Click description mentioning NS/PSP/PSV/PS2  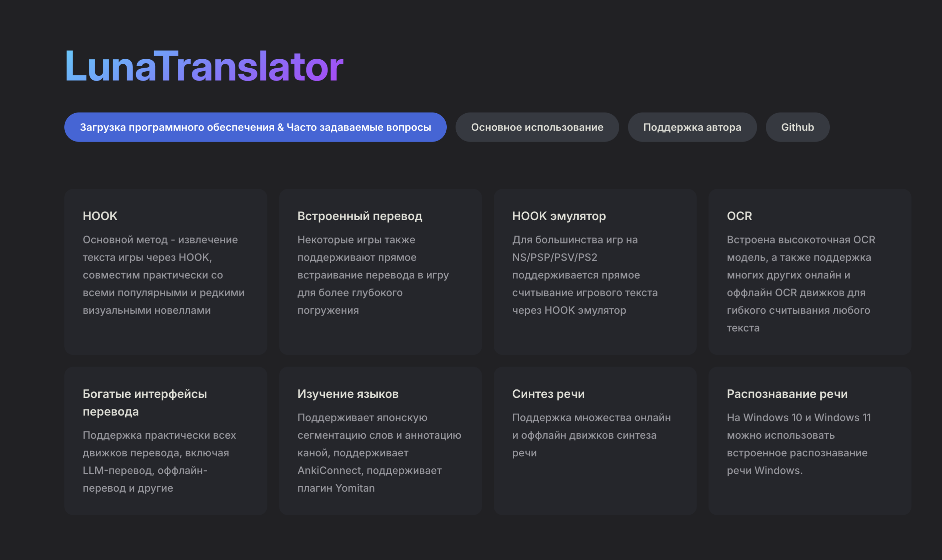[585, 275]
